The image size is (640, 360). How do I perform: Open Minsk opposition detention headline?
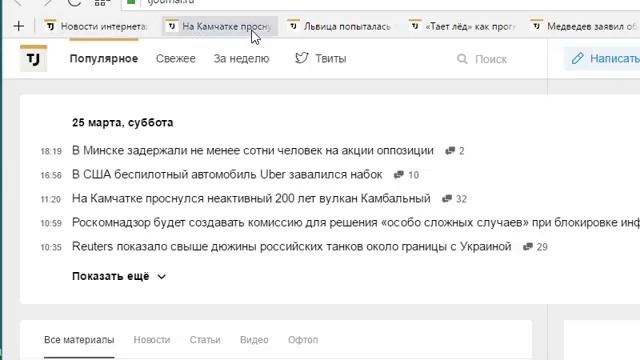pyautogui.click(x=253, y=151)
